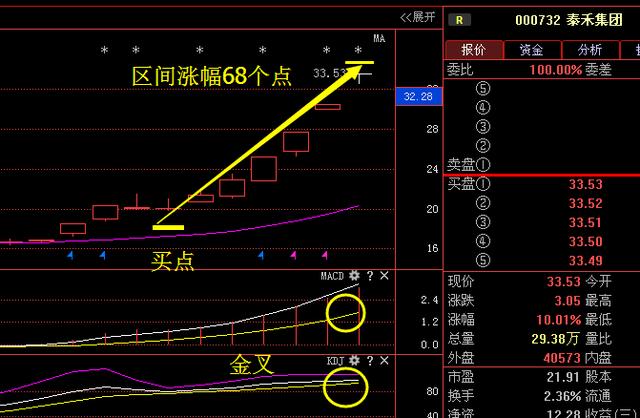Click the <<展开 expand button
Viewport: 640px width, 418px height.
tap(418, 17)
